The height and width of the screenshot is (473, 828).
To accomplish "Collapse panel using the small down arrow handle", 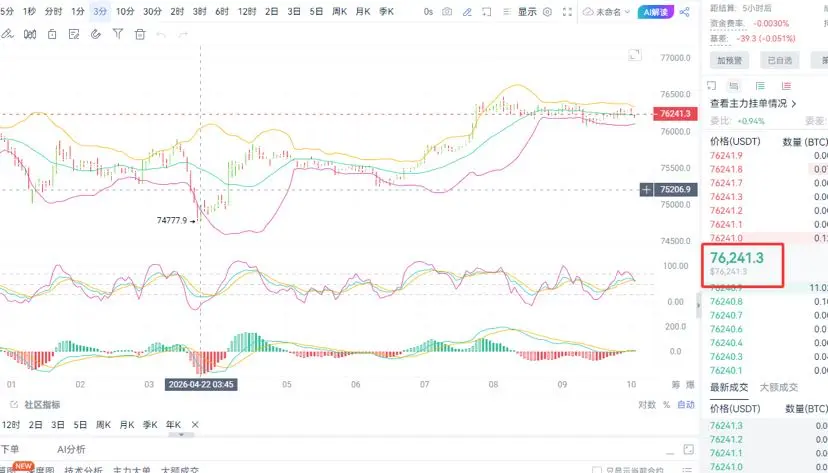I will pyautogui.click(x=181, y=435).
